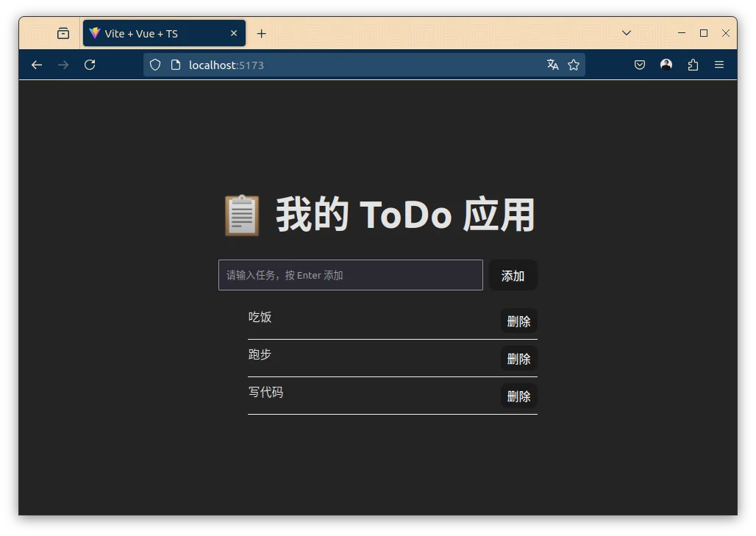
Task: Click the clipboard emoji in the heading
Action: tap(241, 215)
